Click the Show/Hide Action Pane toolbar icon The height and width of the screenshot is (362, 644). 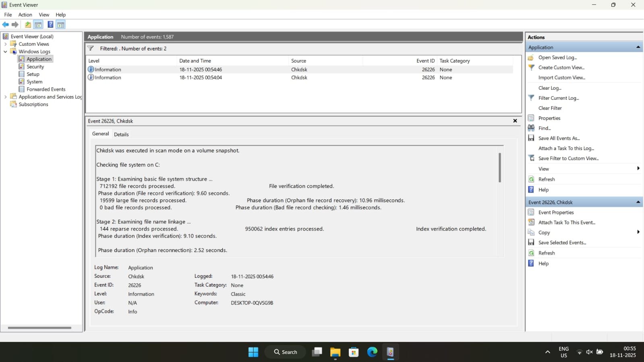(x=61, y=25)
